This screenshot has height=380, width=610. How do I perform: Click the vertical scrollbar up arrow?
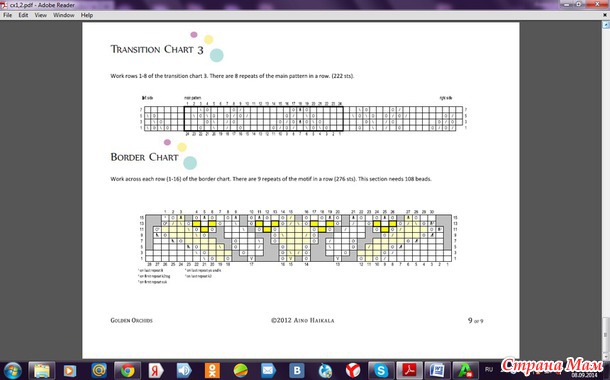pyautogui.click(x=606, y=25)
